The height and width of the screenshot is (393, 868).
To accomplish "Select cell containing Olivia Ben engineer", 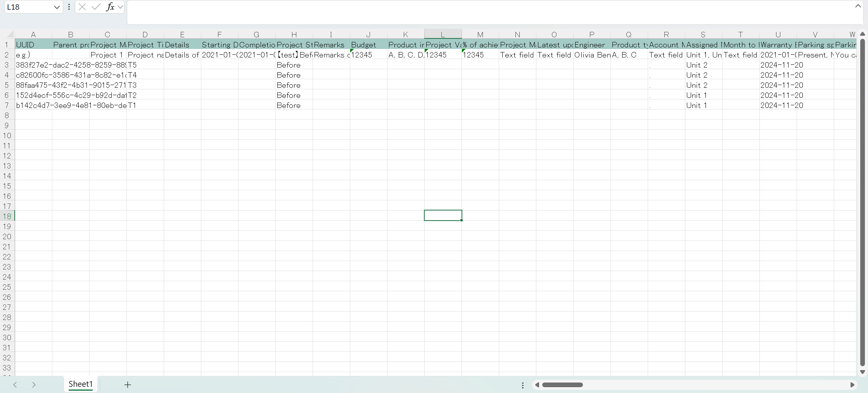I will coord(592,55).
